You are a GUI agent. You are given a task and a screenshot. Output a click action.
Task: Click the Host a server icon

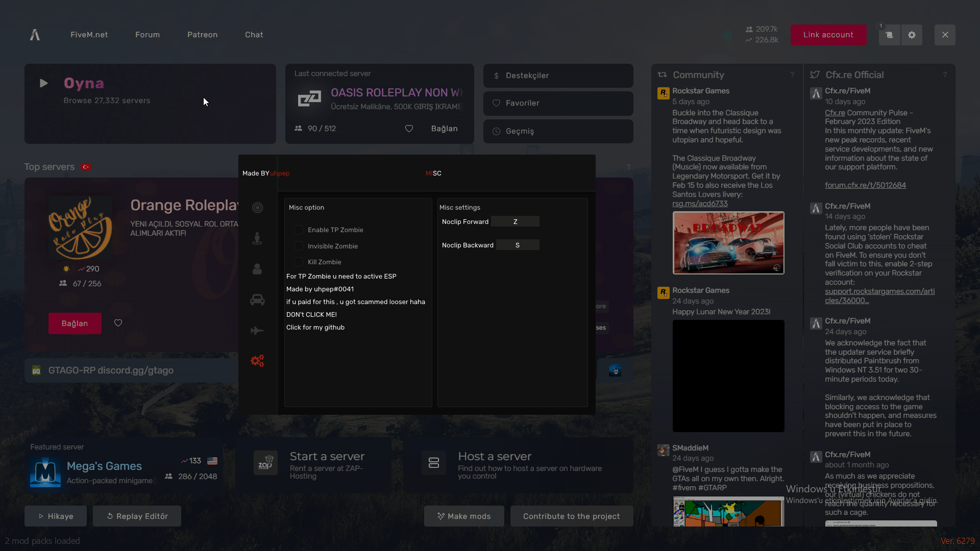point(434,463)
